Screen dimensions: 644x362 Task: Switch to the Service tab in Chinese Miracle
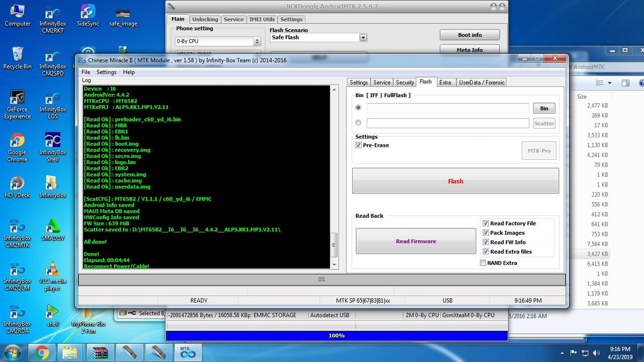tap(382, 82)
